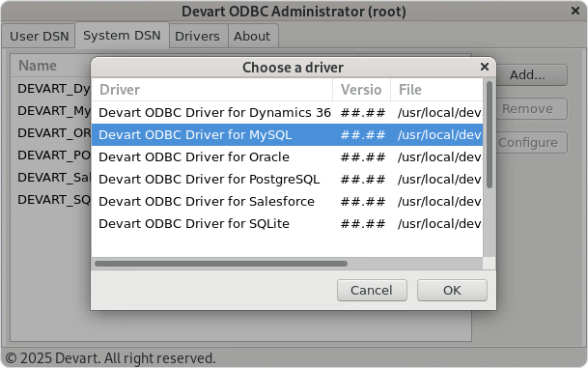Viewport: 588px width, 368px height.
Task: Click the vertical scrollbar in driver list
Action: click(489, 134)
